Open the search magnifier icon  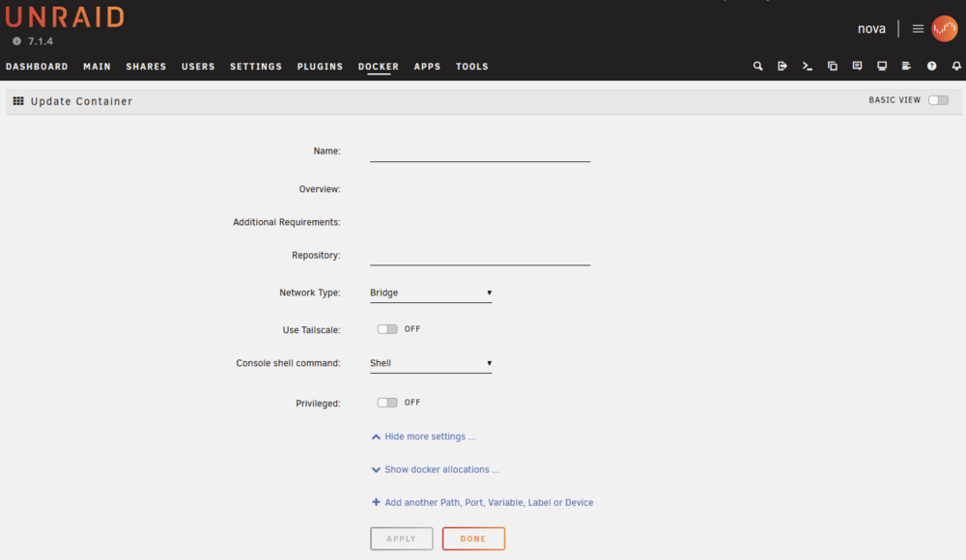coord(757,66)
